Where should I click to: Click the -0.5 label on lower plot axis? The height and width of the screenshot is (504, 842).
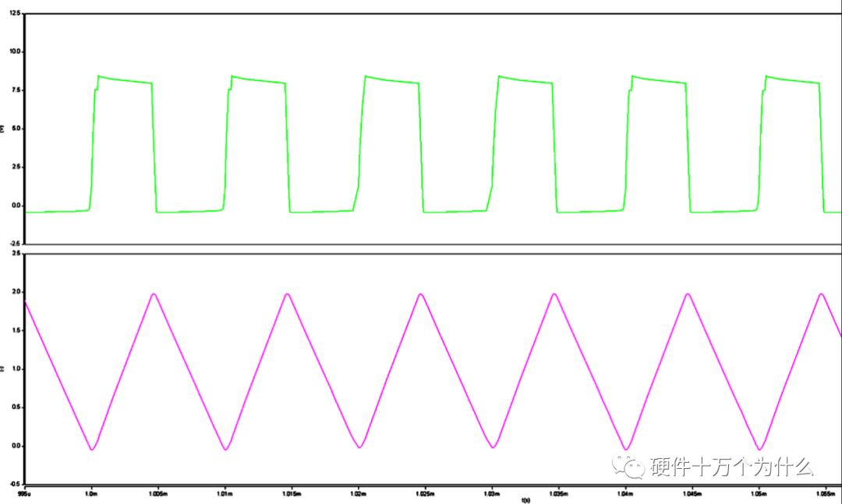(x=15, y=483)
